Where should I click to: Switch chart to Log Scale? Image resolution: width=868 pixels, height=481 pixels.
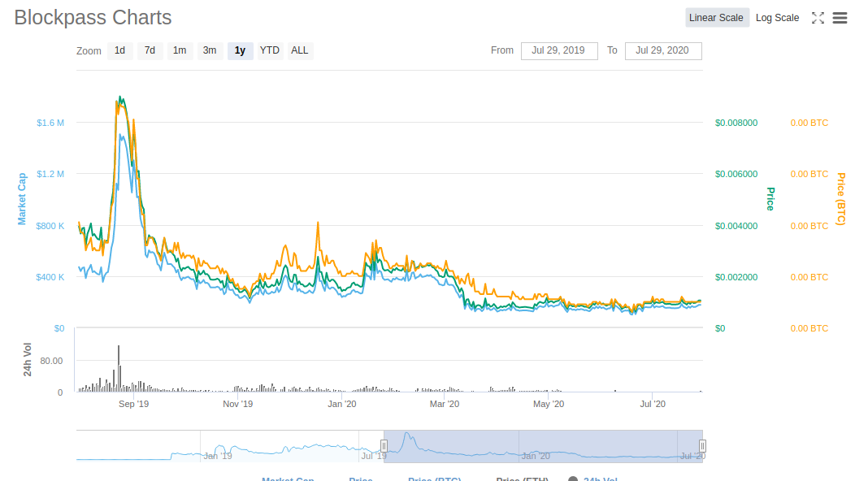[777, 18]
